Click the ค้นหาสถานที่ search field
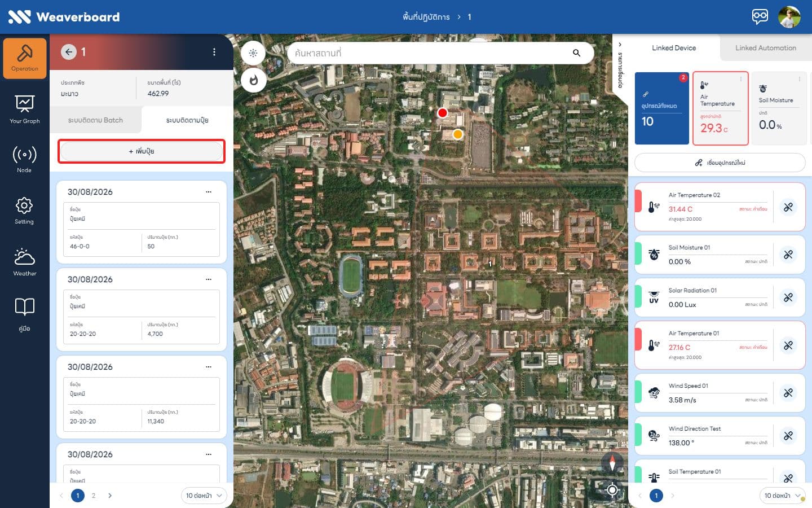Viewport: 812px width, 508px height. coord(440,53)
